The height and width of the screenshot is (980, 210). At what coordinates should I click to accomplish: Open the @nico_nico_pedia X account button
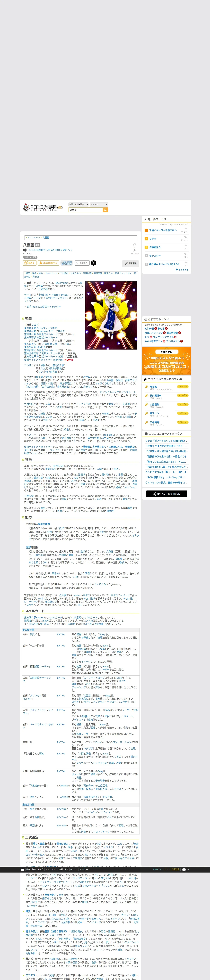(x=166, y=493)
